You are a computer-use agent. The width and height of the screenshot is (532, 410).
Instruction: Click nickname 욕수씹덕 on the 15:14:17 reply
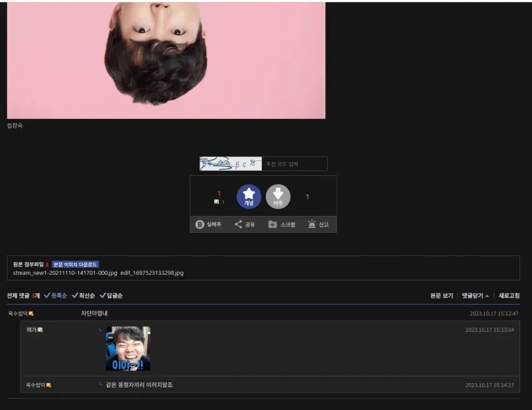[x=36, y=385]
